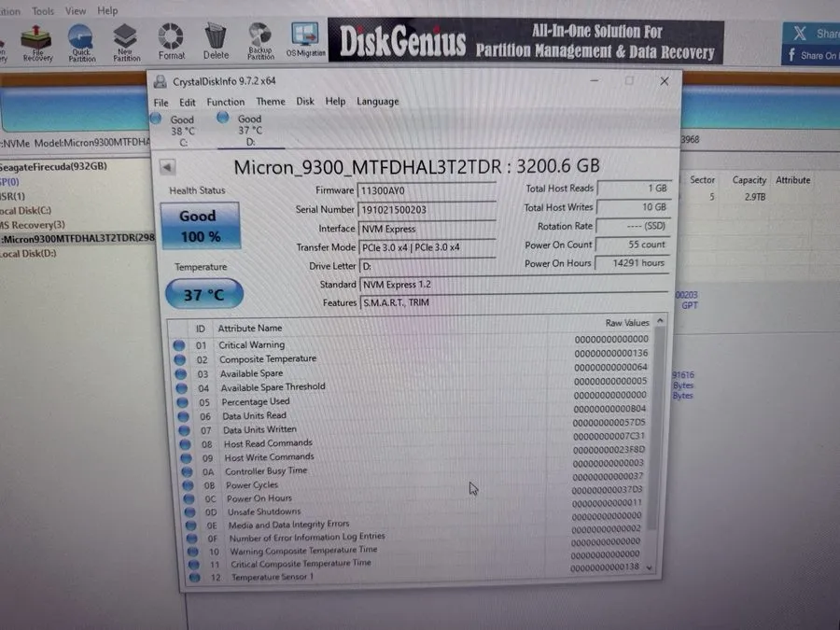Click scroll up arrow in attribute list
This screenshot has width=840, height=630.
click(x=660, y=321)
